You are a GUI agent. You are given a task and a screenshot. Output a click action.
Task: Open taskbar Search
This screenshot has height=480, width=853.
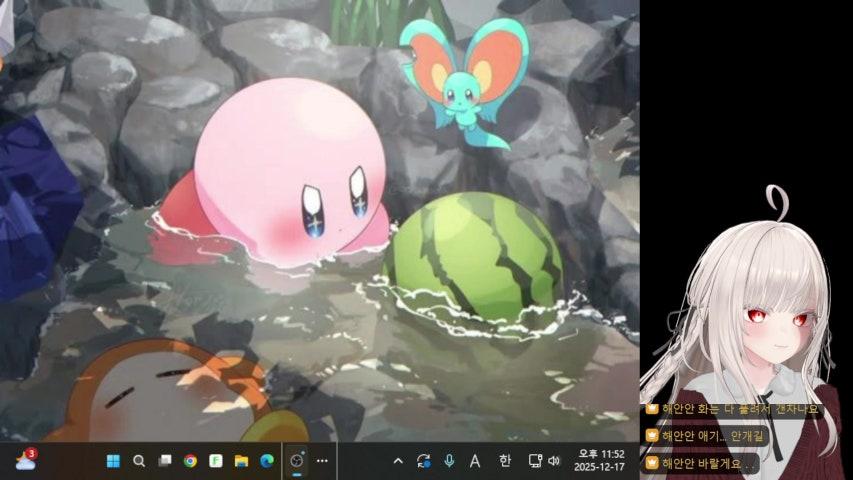(x=139, y=461)
